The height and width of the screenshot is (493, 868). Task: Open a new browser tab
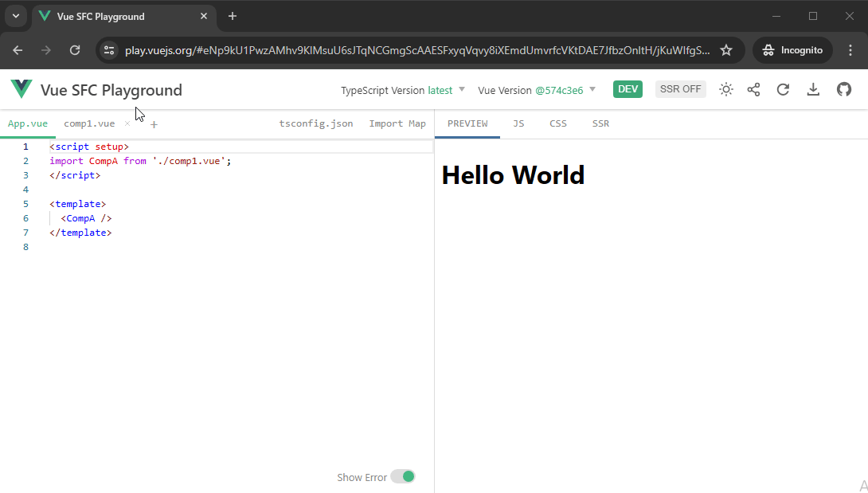coord(233,16)
